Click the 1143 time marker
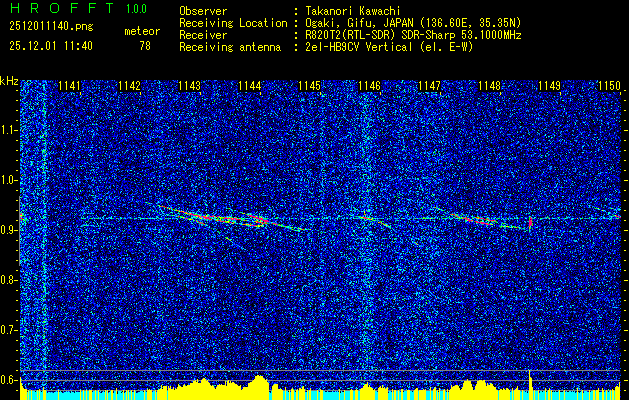629x400 pixels. pos(189,86)
